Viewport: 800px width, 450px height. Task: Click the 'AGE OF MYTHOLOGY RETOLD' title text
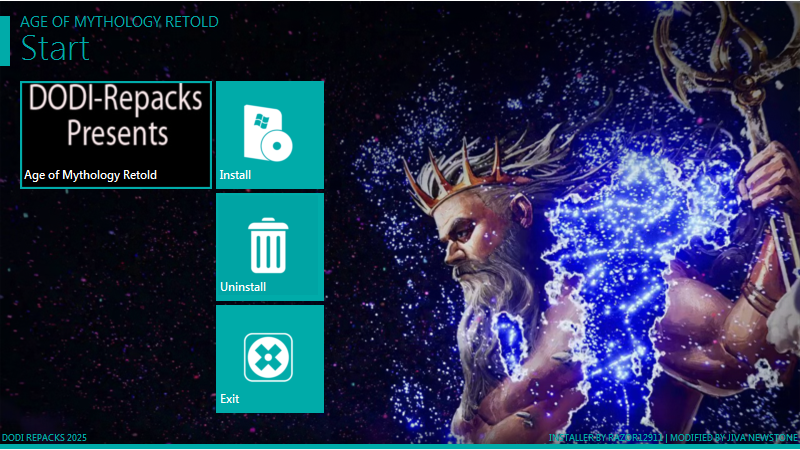coord(119,22)
